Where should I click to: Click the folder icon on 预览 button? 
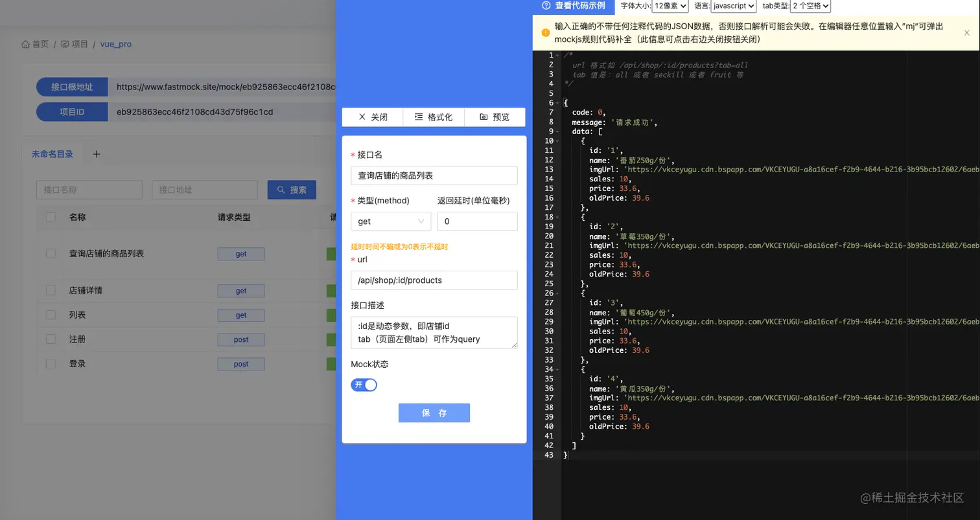click(484, 117)
